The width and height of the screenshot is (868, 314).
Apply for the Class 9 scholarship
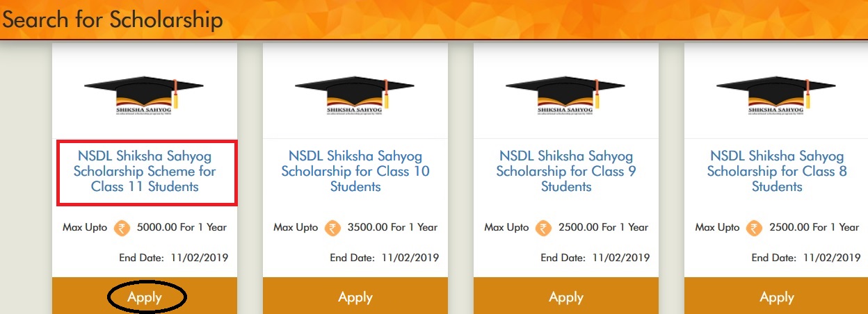pos(566,297)
